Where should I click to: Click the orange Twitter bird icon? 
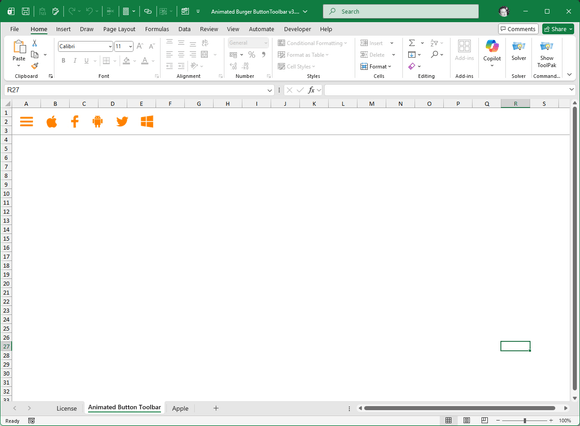(122, 121)
